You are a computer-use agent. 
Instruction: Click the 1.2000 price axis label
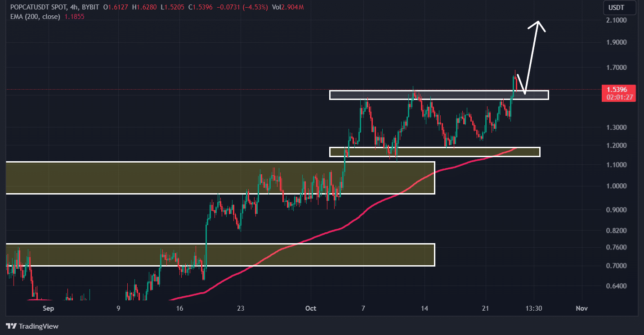(x=617, y=145)
